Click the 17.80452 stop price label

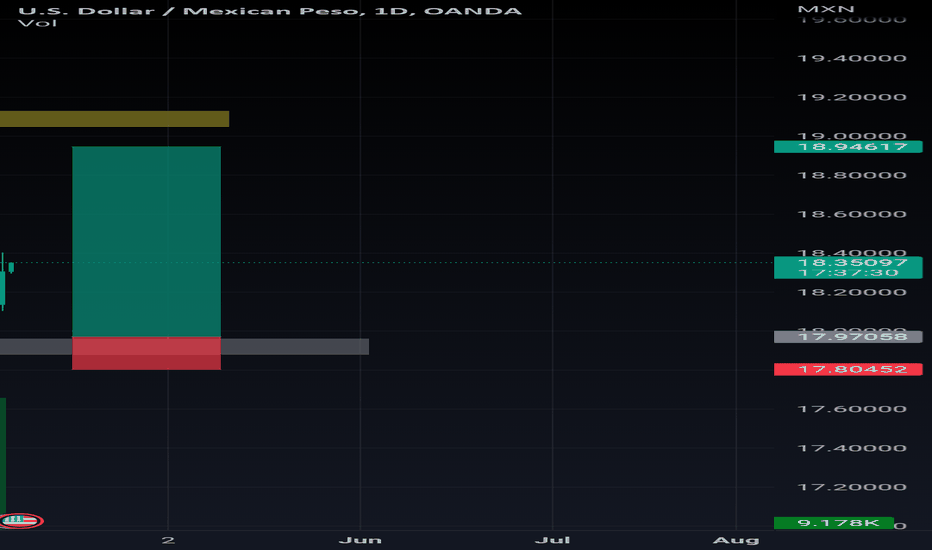coord(848,369)
